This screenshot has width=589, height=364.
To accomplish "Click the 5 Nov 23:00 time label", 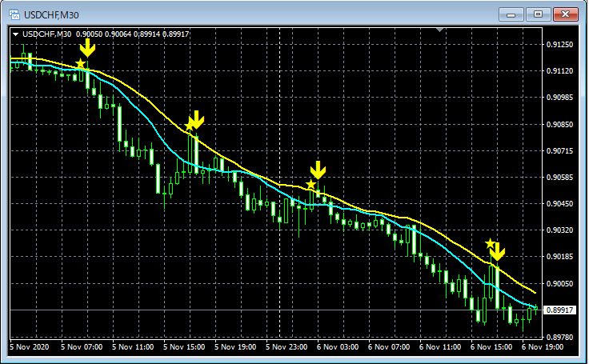I will point(286,346).
